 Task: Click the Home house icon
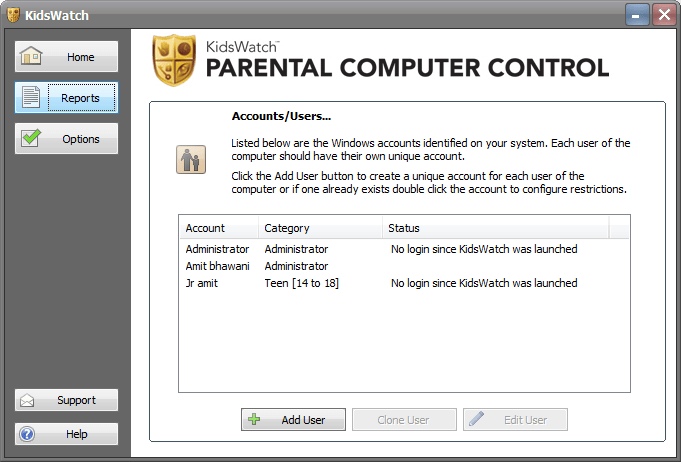pyautogui.click(x=31, y=56)
